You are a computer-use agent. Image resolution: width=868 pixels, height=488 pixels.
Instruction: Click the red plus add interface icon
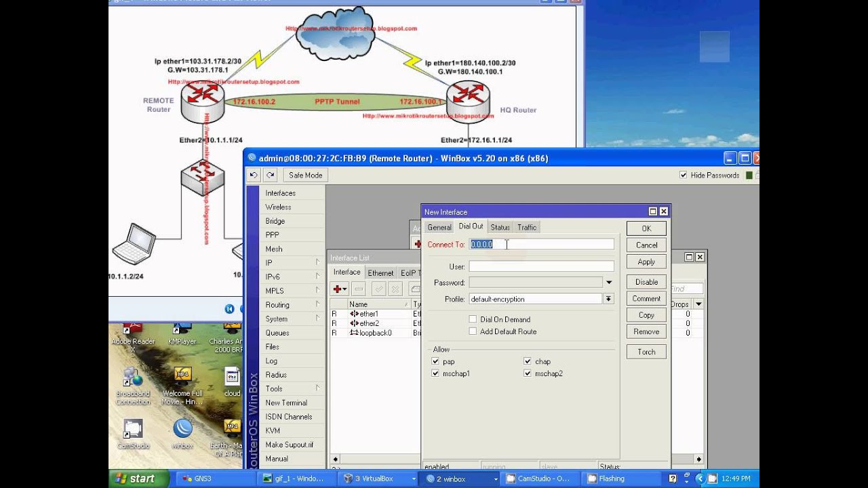coord(340,289)
